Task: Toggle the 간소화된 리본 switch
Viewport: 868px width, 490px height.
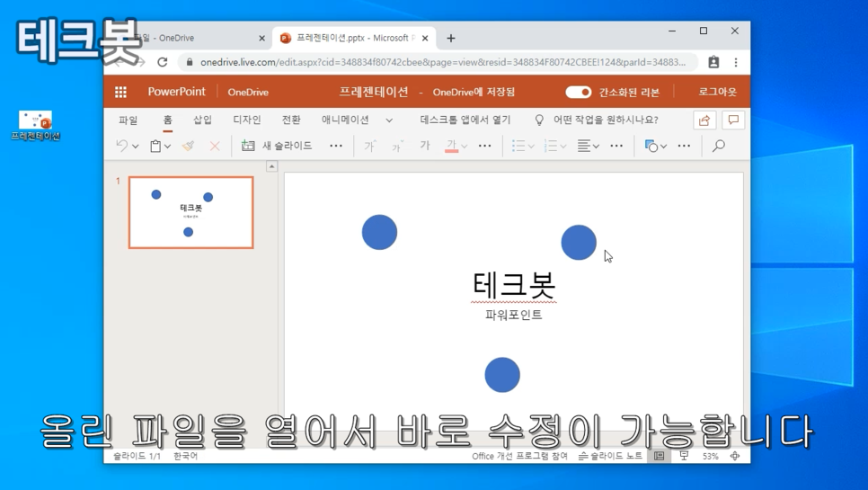Action: point(579,92)
